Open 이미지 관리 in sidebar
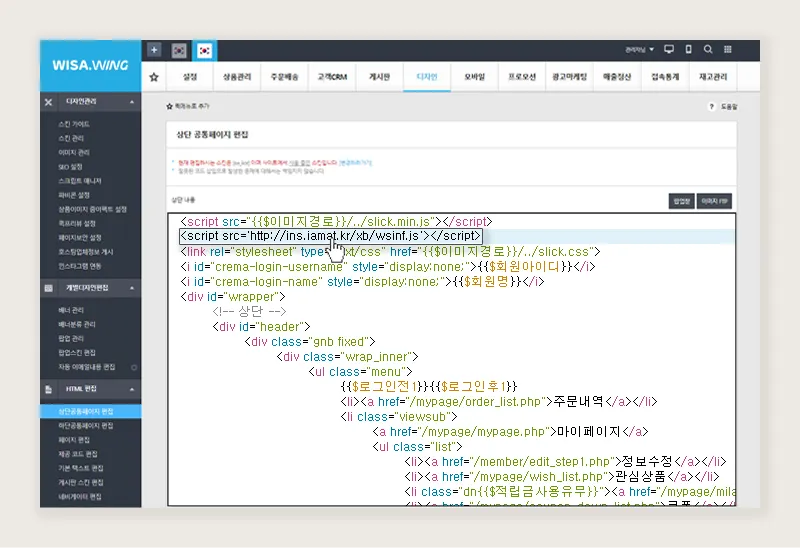 74,153
